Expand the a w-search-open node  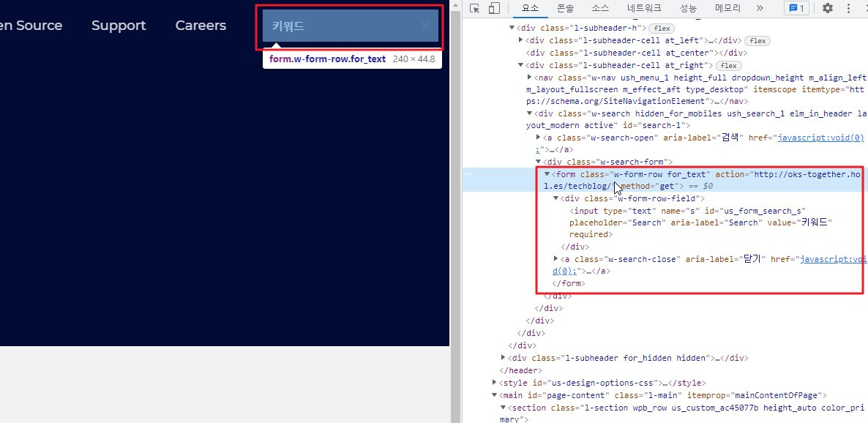click(539, 138)
